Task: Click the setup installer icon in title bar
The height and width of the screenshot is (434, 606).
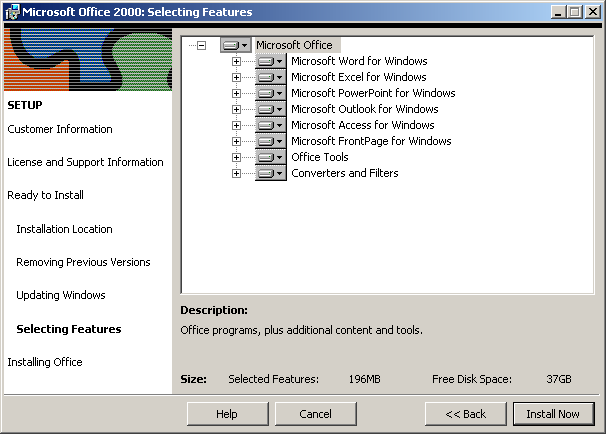Action: coord(12,12)
